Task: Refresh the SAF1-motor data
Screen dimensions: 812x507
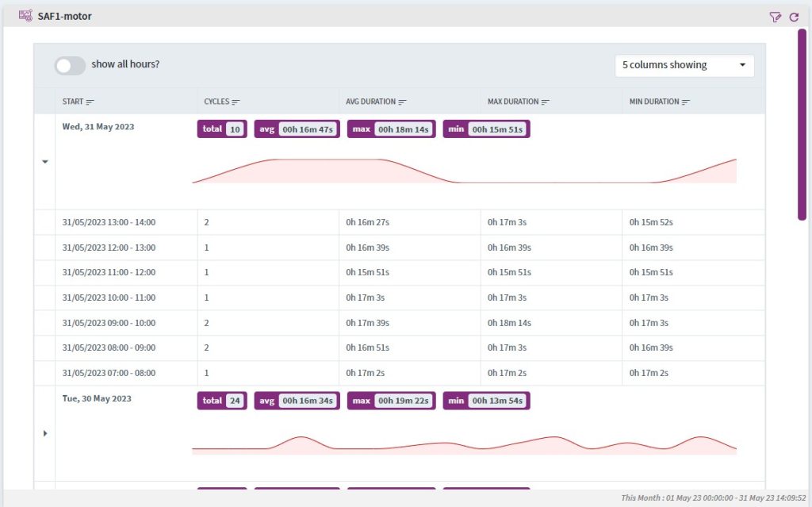Action: 793,16
